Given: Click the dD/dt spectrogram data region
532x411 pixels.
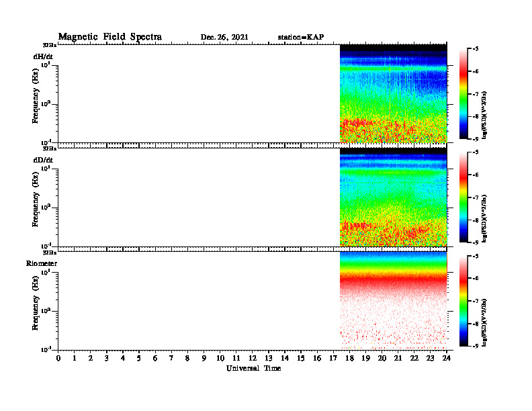Looking at the screenshot, I should (394, 197).
